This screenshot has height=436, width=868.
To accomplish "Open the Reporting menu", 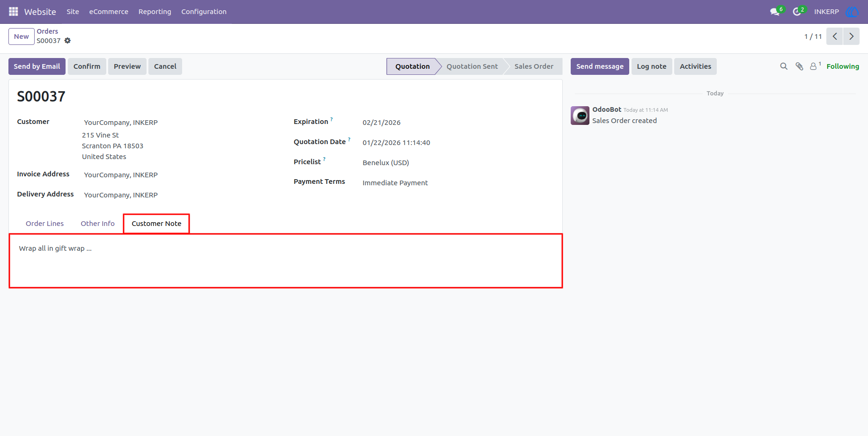I will pyautogui.click(x=154, y=12).
